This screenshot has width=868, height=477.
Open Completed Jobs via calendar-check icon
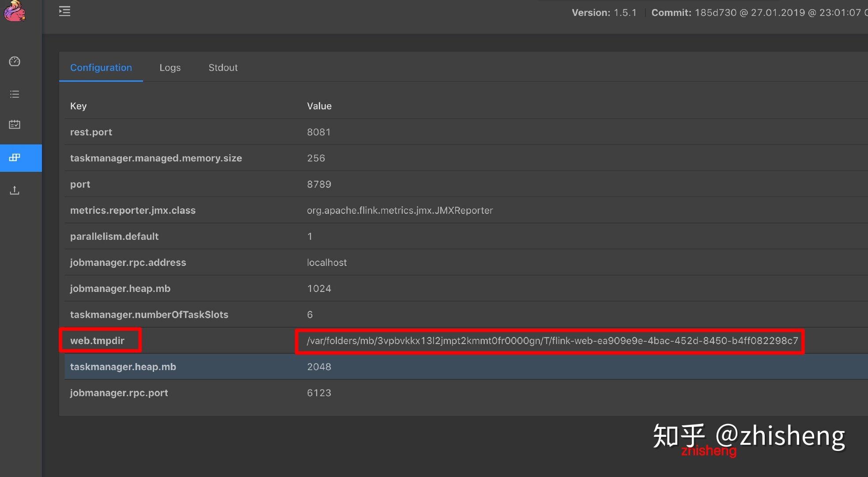pos(15,124)
